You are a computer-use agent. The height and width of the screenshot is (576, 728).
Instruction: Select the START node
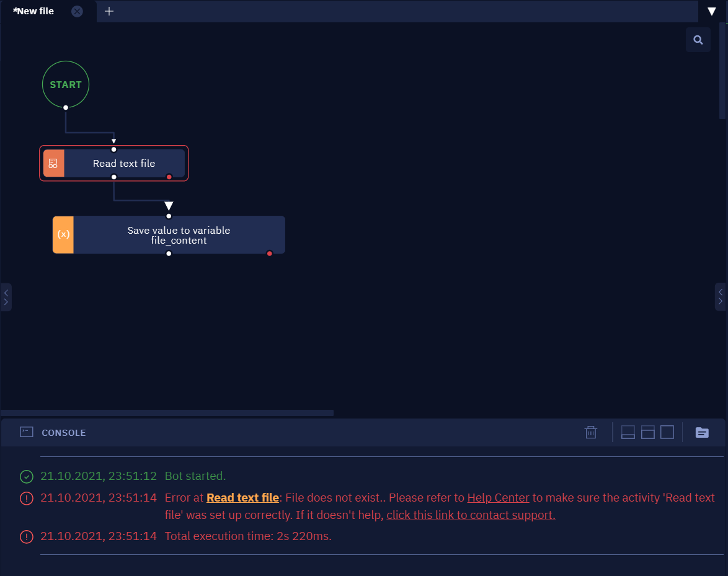pyautogui.click(x=66, y=84)
